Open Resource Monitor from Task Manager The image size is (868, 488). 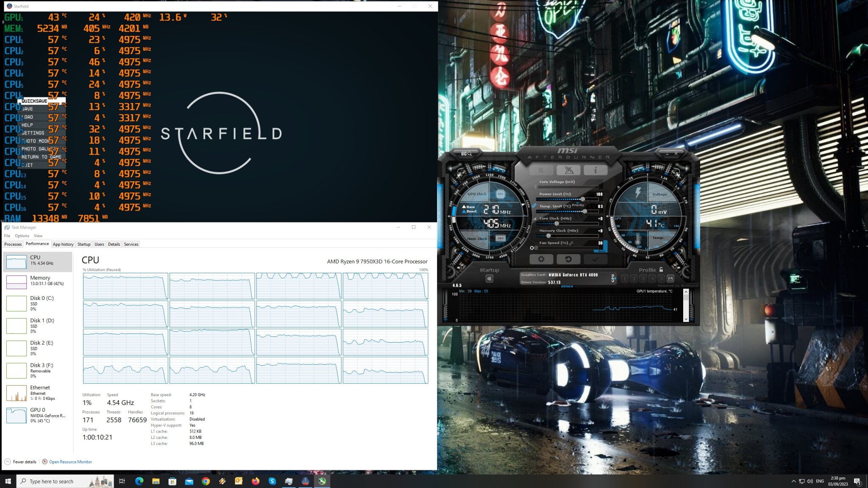coord(70,462)
